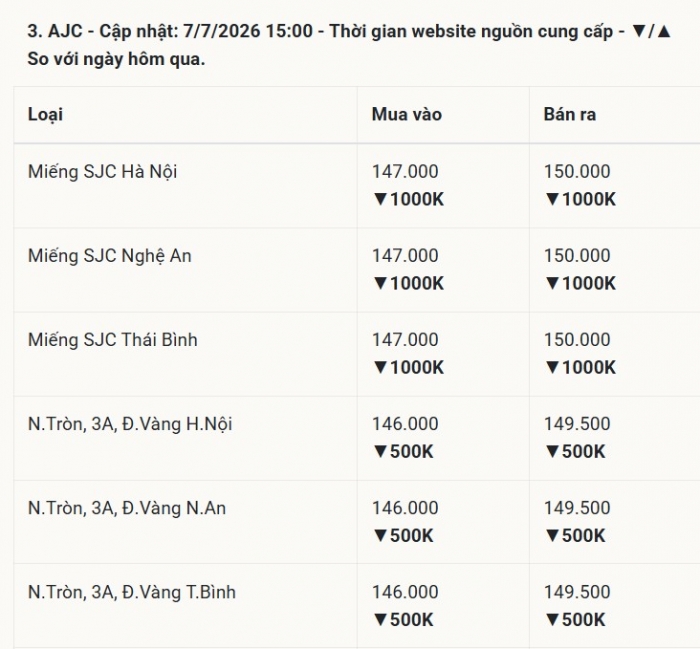Click the down arrow in Nghệ An buy change
The height and width of the screenshot is (649, 700).
coord(380,283)
